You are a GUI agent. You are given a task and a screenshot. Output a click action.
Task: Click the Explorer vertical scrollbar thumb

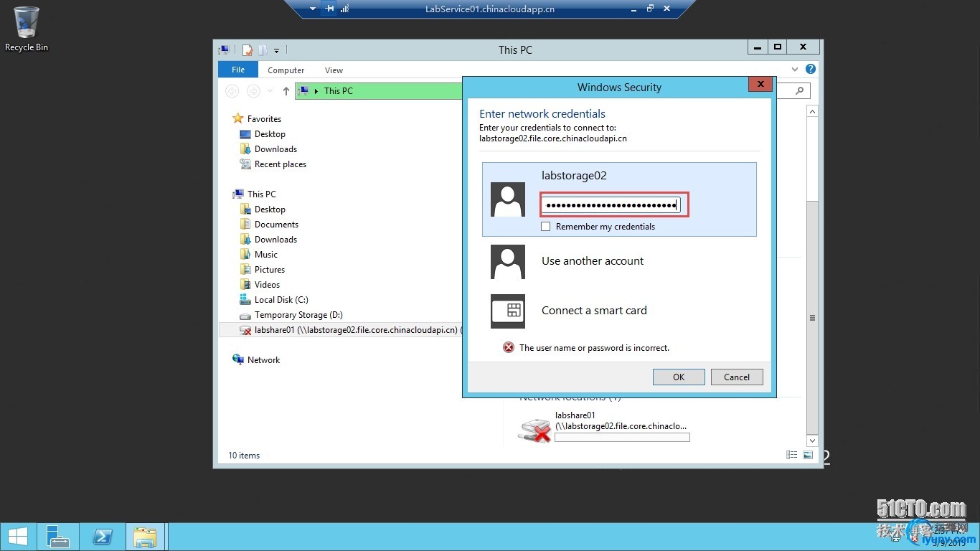[812, 318]
